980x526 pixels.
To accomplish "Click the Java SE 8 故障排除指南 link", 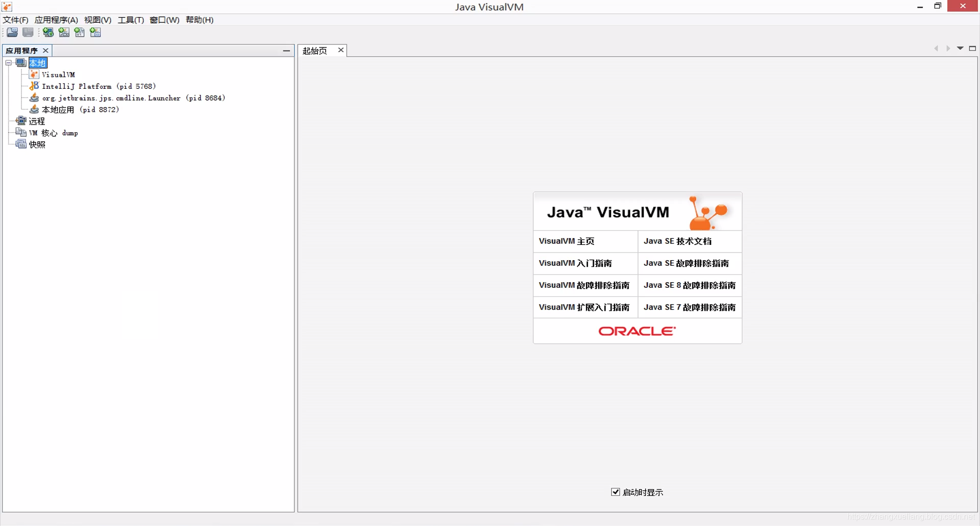I will (689, 285).
